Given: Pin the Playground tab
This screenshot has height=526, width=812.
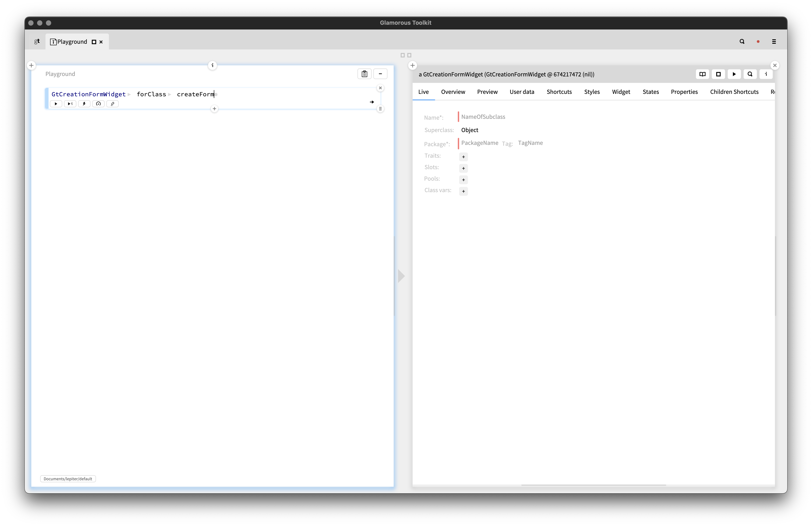Looking at the screenshot, I should 94,42.
